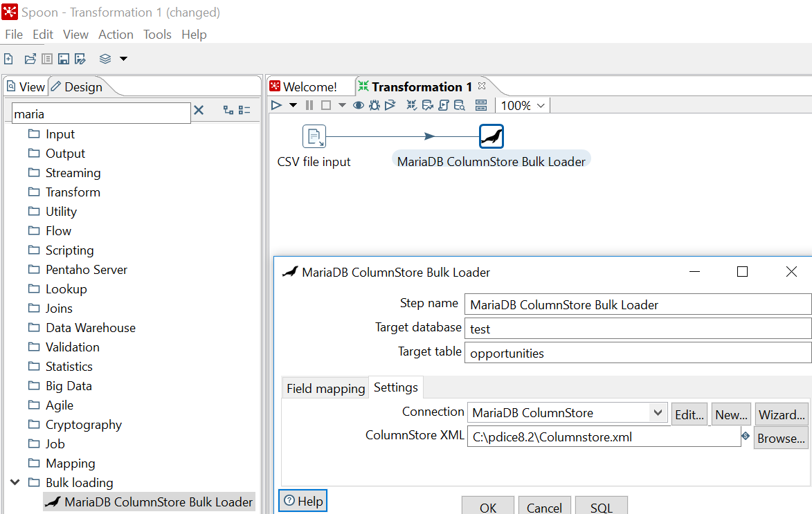The width and height of the screenshot is (812, 514).
Task: Click inside the Target table field
Action: (x=623, y=352)
